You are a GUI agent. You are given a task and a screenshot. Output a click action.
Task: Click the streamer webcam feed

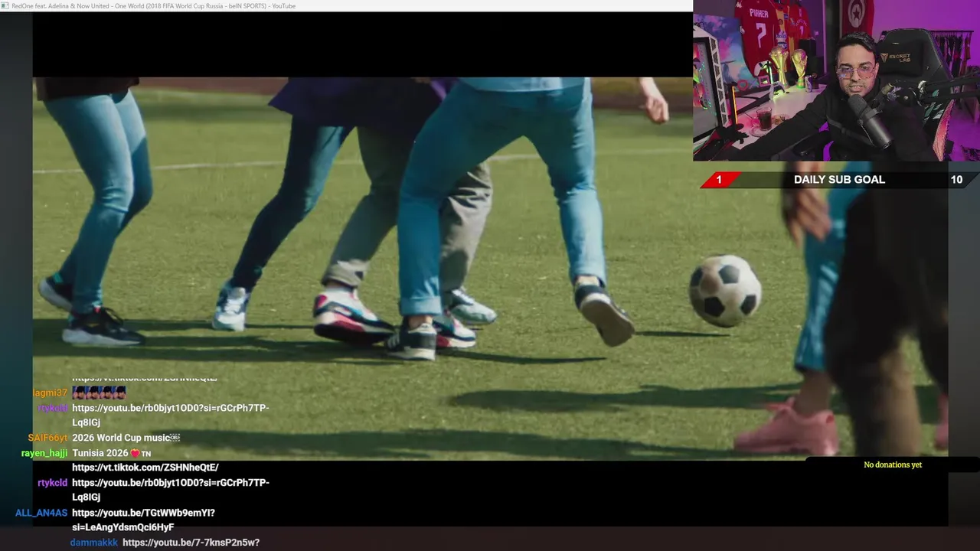[836, 80]
